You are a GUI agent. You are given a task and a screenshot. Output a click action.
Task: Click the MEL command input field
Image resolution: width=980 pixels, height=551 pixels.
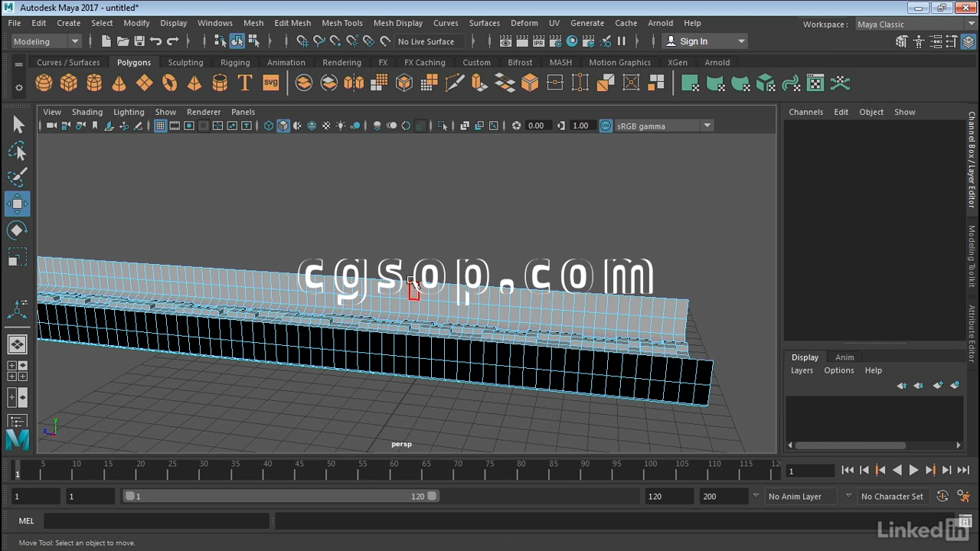tap(156, 521)
